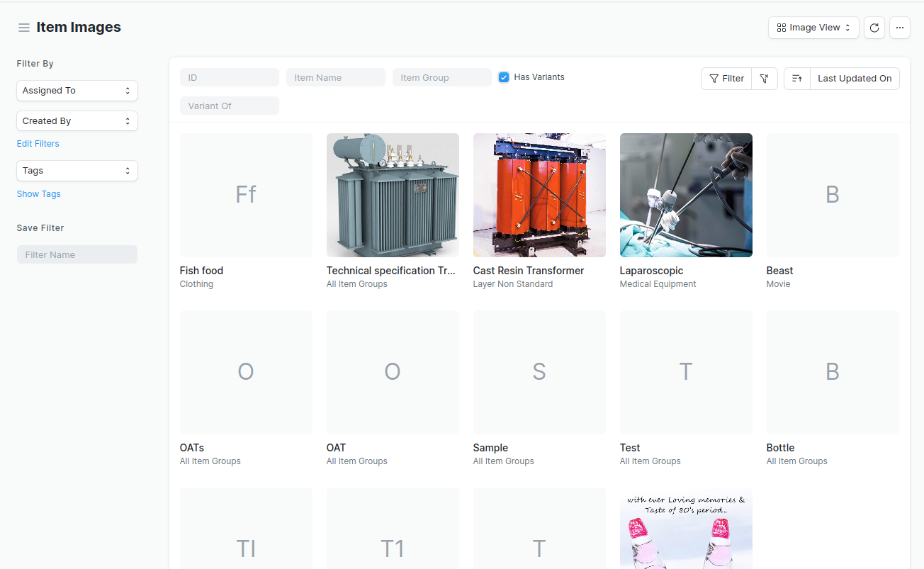
Task: Open the Cast Resin Transformer image
Action: (x=539, y=196)
